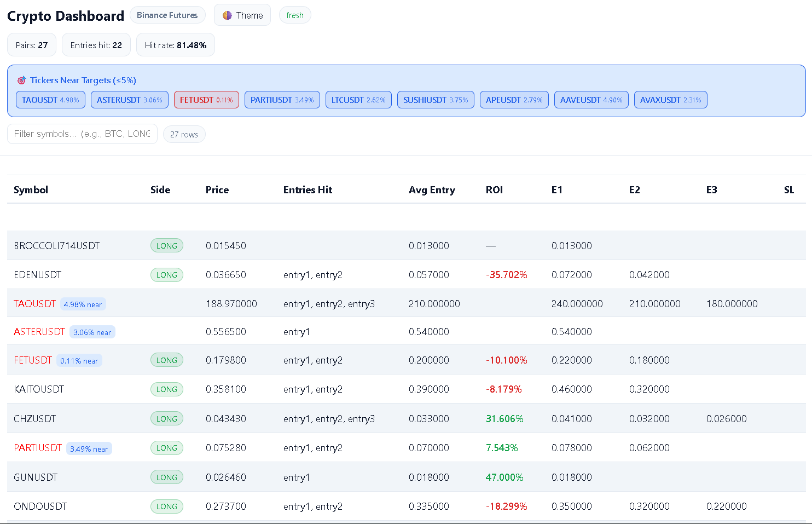Image resolution: width=812 pixels, height=524 pixels.
Task: Click the Binance Futures badge
Action: [x=167, y=15]
